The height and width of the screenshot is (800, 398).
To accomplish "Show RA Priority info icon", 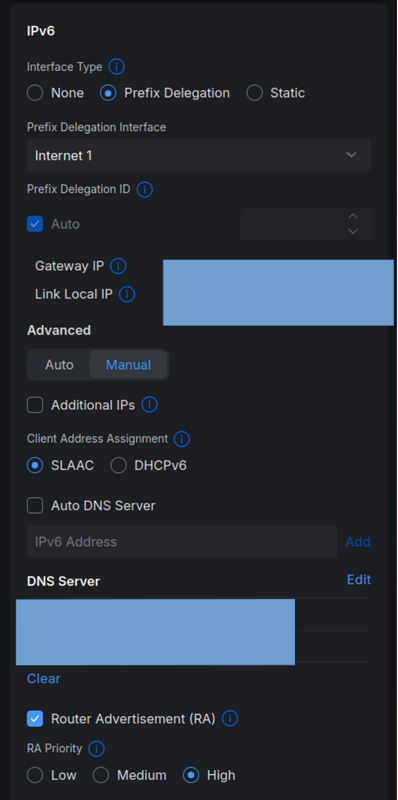I will (x=96, y=749).
